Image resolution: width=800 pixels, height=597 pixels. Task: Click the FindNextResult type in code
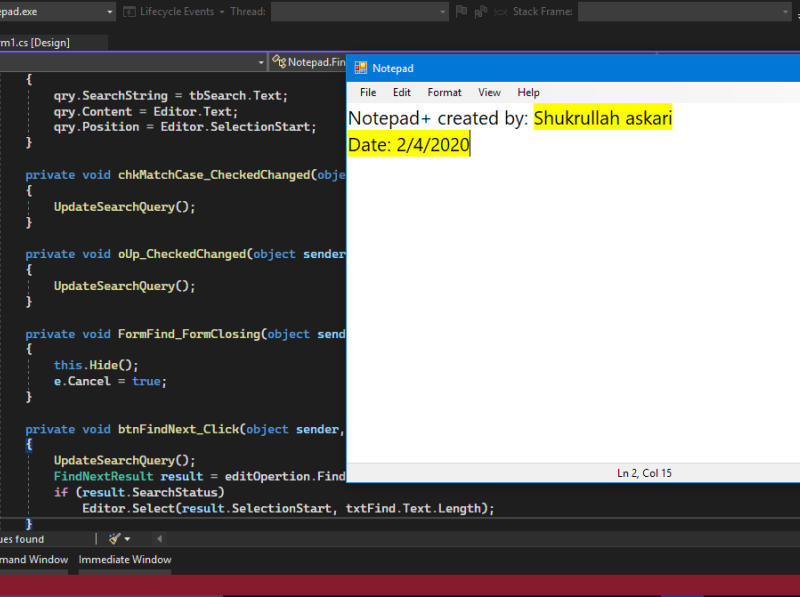click(x=103, y=476)
